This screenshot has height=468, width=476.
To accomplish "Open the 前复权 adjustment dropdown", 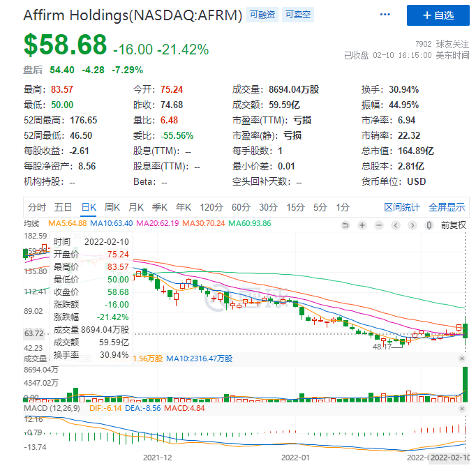I will [453, 225].
